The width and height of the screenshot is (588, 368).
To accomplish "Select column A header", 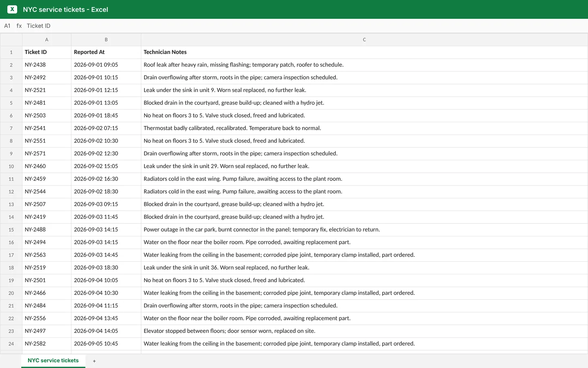I will (47, 40).
